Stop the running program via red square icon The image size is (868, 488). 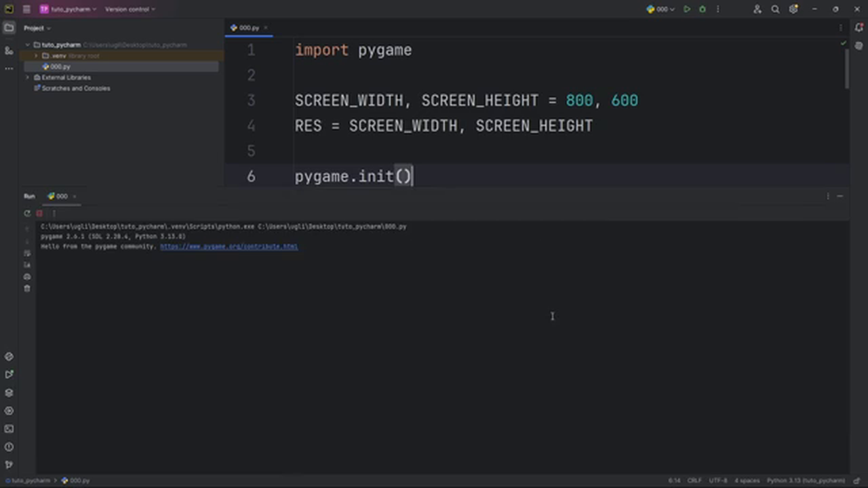[39, 213]
